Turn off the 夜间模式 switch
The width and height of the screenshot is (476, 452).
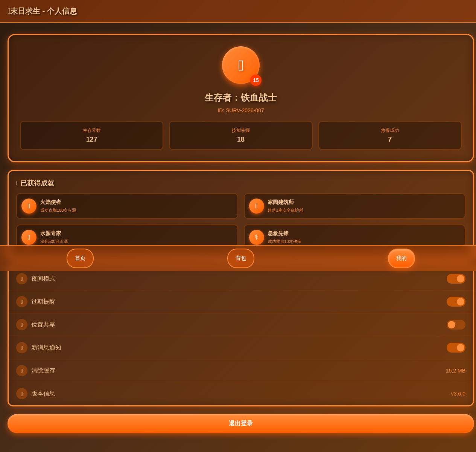coord(456,279)
